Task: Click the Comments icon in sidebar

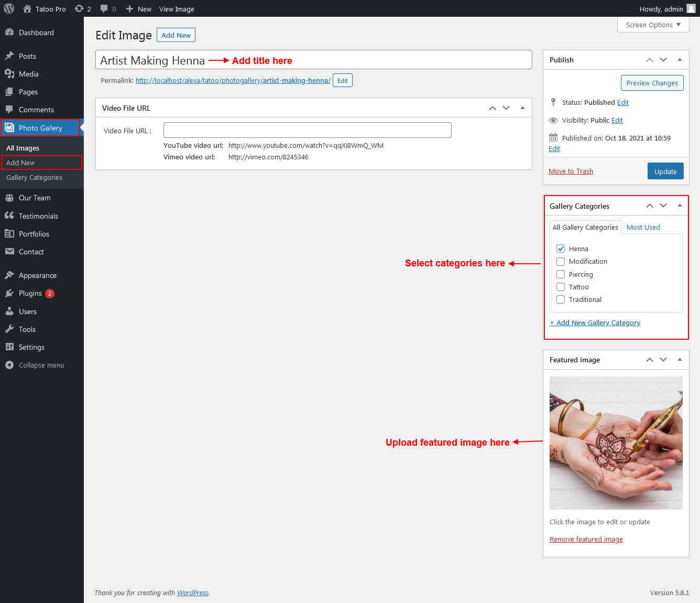Action: point(9,110)
